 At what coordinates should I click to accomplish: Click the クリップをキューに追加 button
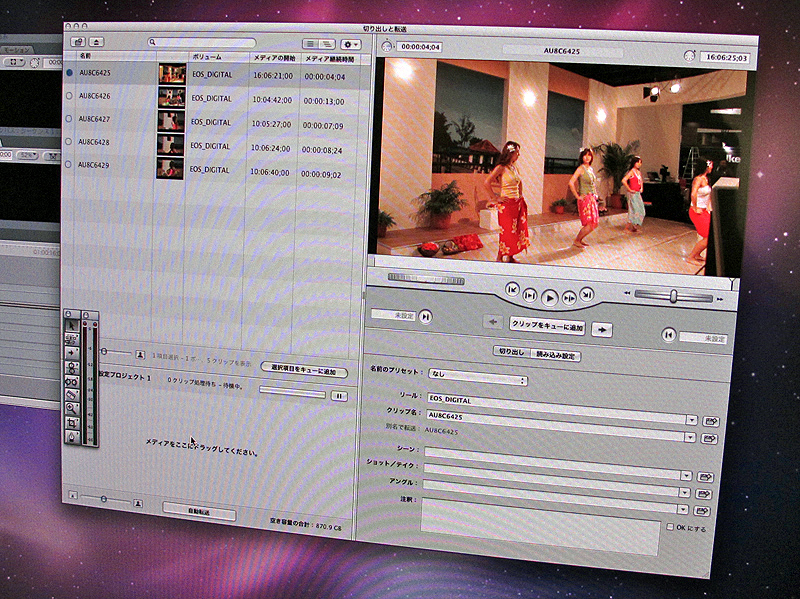coord(548,324)
